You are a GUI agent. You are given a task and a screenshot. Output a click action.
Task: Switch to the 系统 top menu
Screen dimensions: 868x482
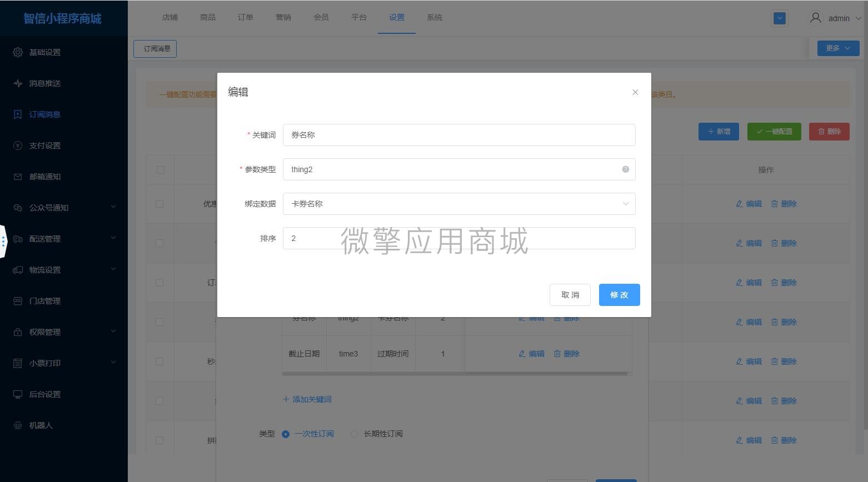[435, 17]
